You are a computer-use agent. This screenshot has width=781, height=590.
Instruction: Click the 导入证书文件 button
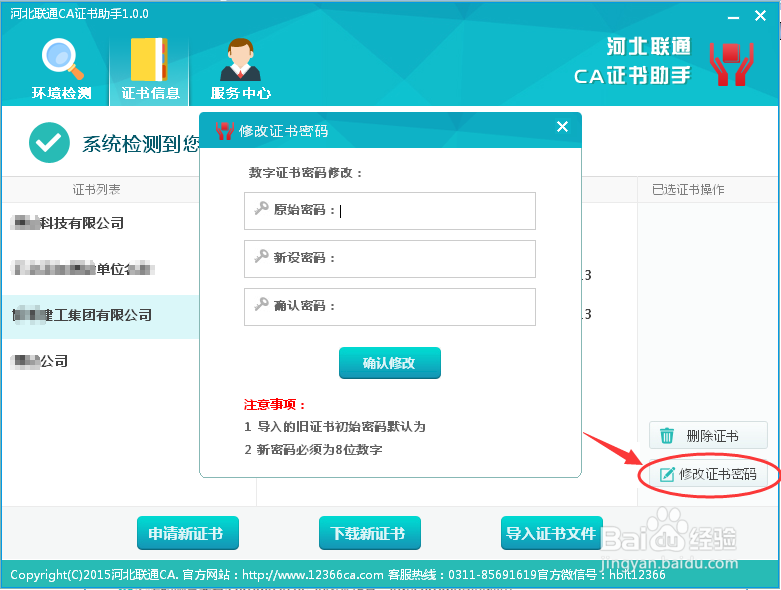[x=551, y=533]
